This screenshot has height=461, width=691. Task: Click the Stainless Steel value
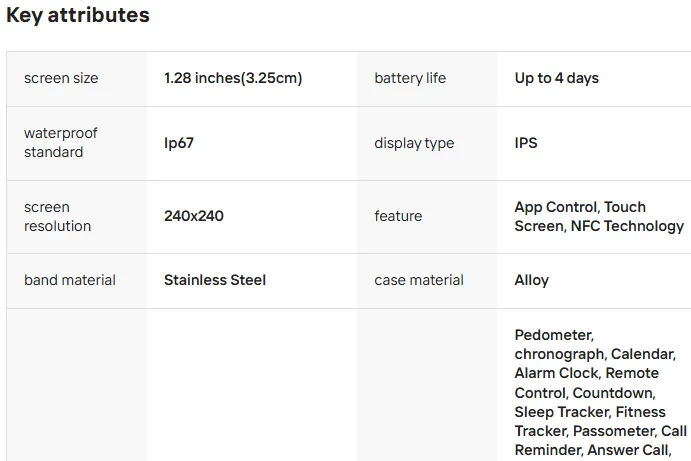coord(215,280)
